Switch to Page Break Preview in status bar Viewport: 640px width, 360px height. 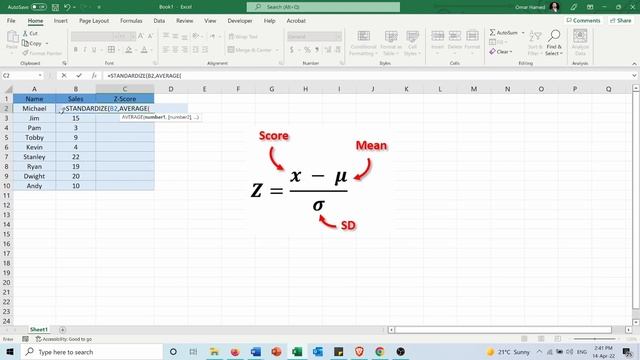coord(557,339)
